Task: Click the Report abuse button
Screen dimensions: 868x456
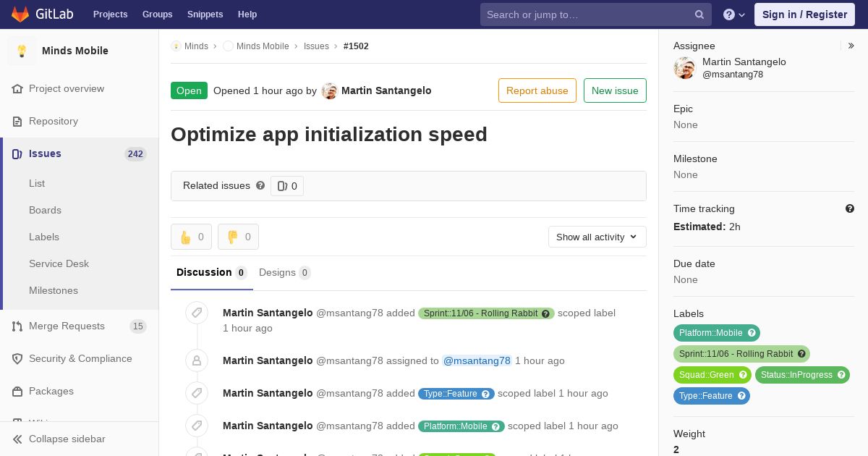Action: click(x=537, y=90)
